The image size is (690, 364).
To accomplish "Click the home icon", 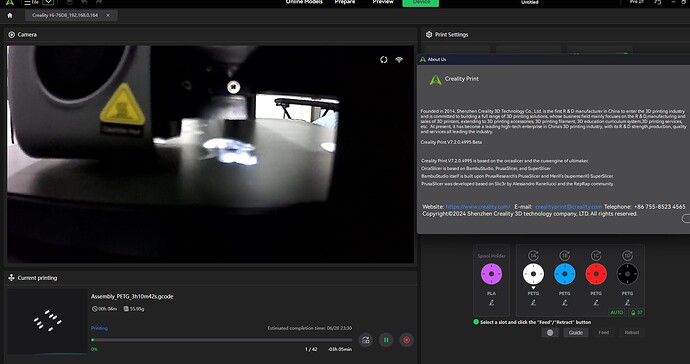I will click(x=10, y=15).
